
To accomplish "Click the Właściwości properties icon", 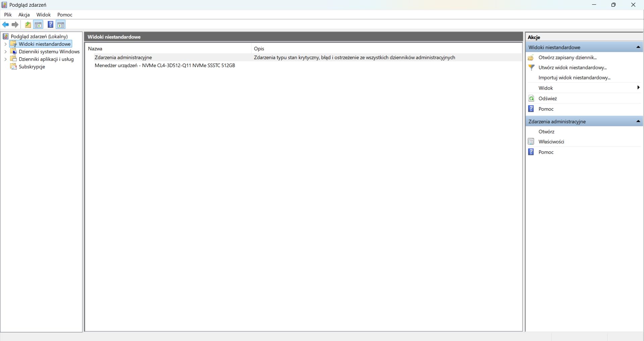I will coord(531,141).
